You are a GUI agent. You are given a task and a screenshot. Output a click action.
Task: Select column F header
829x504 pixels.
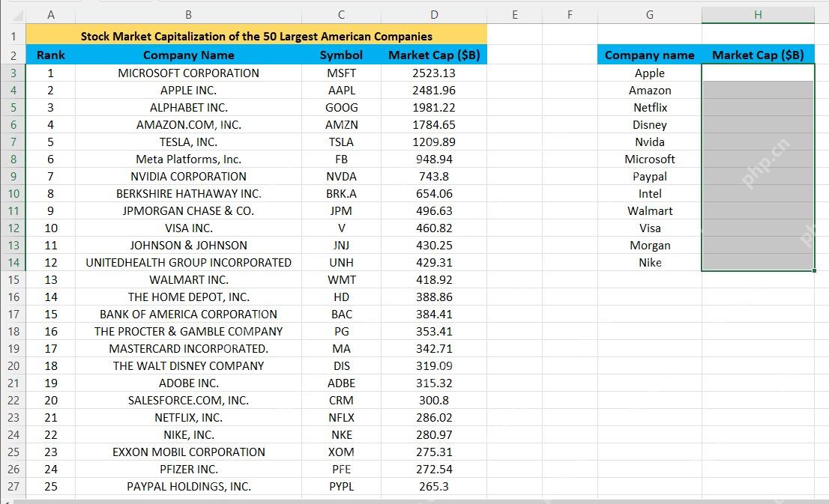[570, 15]
